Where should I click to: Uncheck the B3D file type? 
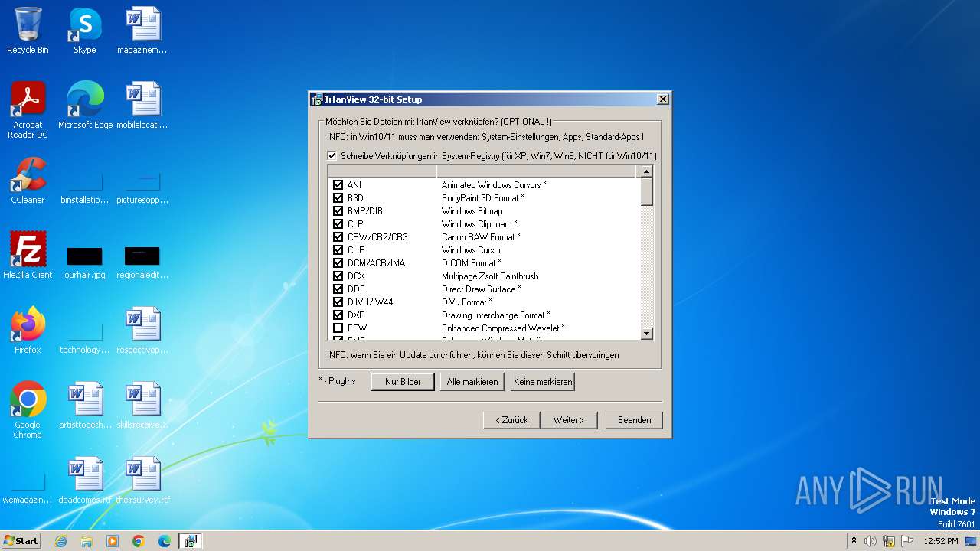338,198
